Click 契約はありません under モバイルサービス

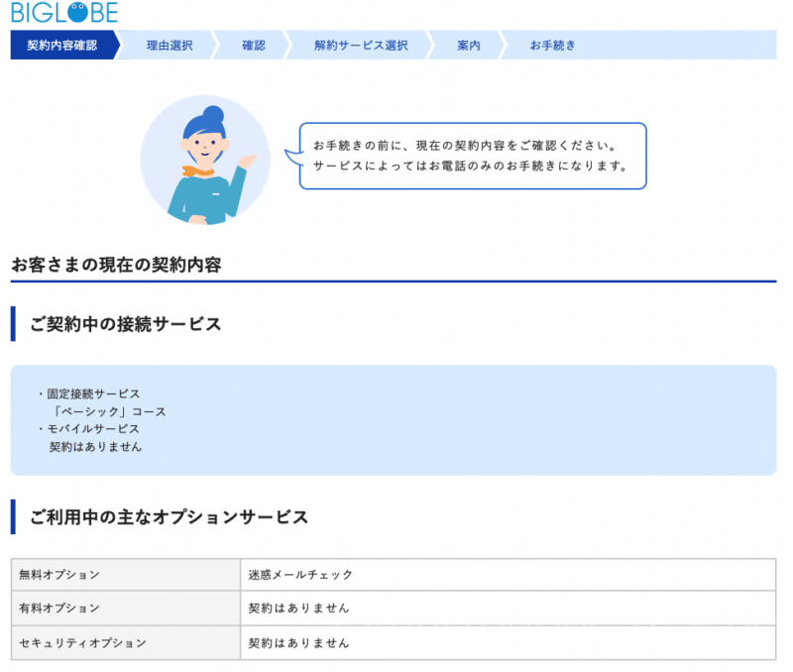96,447
